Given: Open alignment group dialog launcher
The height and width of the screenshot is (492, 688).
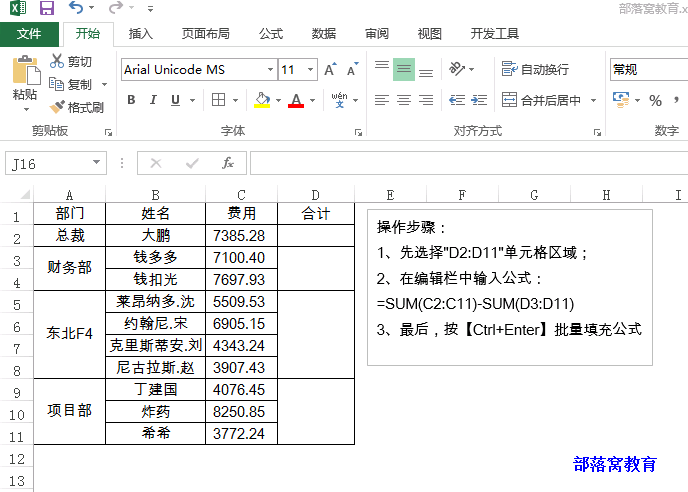Looking at the screenshot, I should point(597,132).
